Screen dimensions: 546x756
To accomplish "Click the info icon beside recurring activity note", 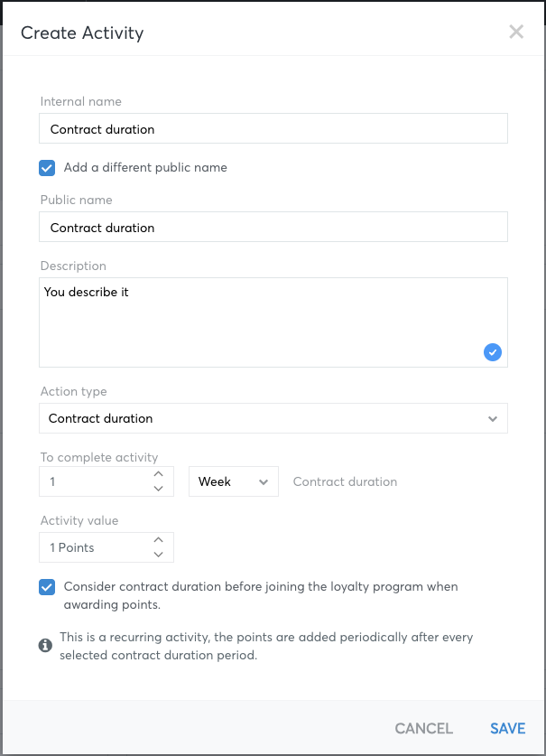I will coord(45,645).
